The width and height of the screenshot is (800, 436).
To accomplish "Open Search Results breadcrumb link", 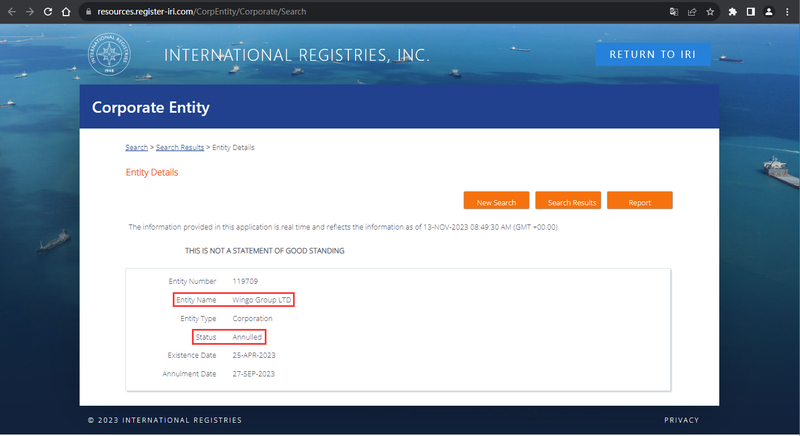I will pos(180,147).
